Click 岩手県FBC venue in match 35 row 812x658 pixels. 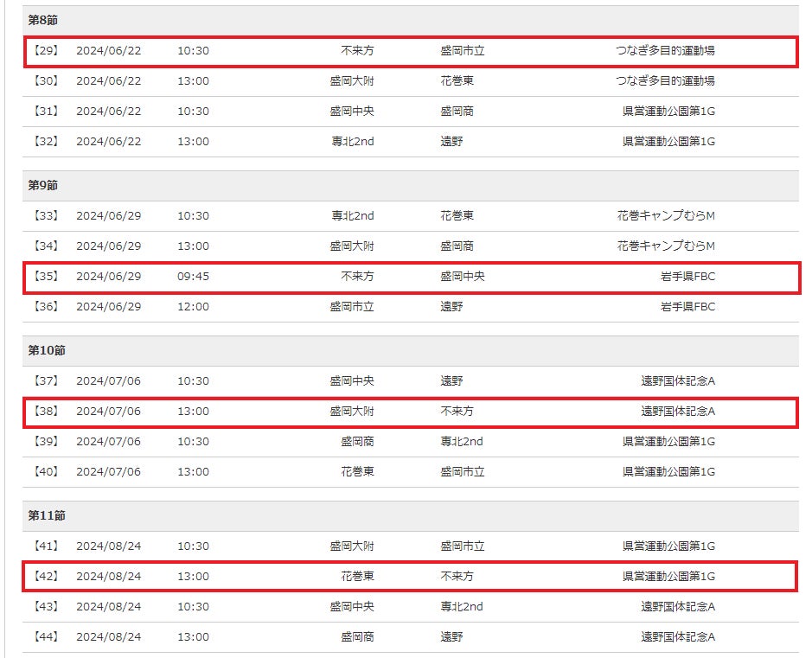point(687,277)
